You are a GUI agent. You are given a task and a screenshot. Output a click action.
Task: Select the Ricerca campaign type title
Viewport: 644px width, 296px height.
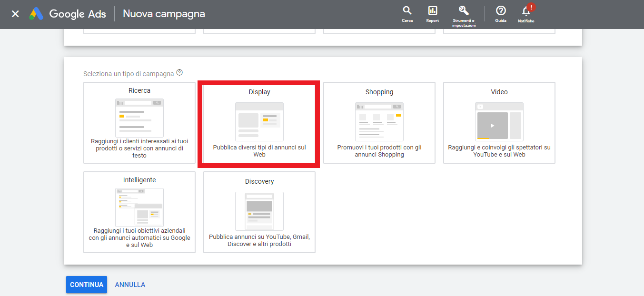click(x=139, y=90)
